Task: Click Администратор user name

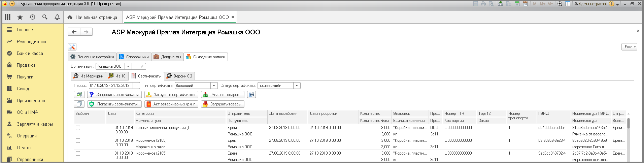Action: point(590,4)
